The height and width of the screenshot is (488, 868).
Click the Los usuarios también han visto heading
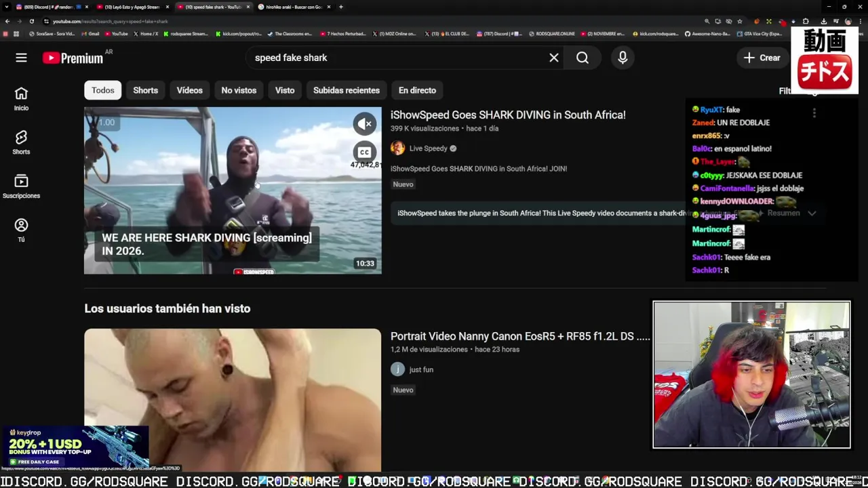coord(167,308)
